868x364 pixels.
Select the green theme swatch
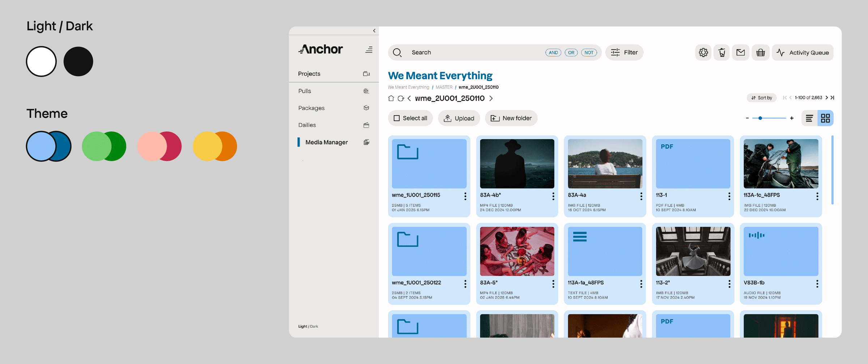[104, 146]
